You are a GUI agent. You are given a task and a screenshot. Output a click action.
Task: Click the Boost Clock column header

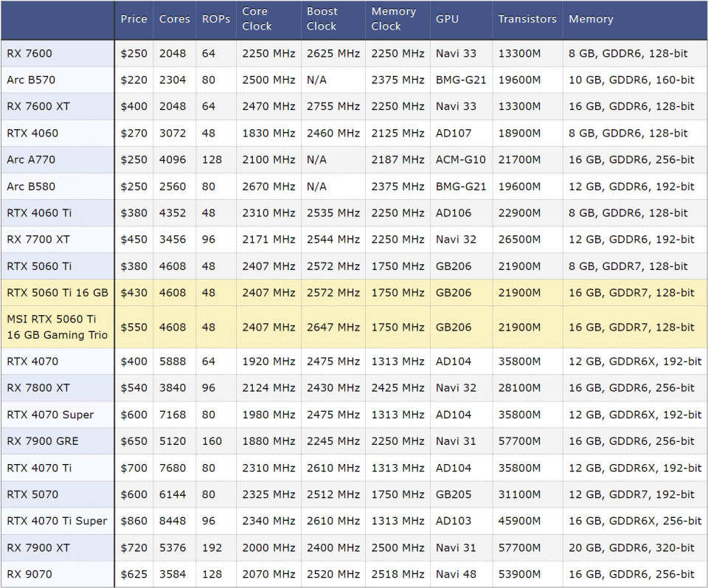pos(333,19)
